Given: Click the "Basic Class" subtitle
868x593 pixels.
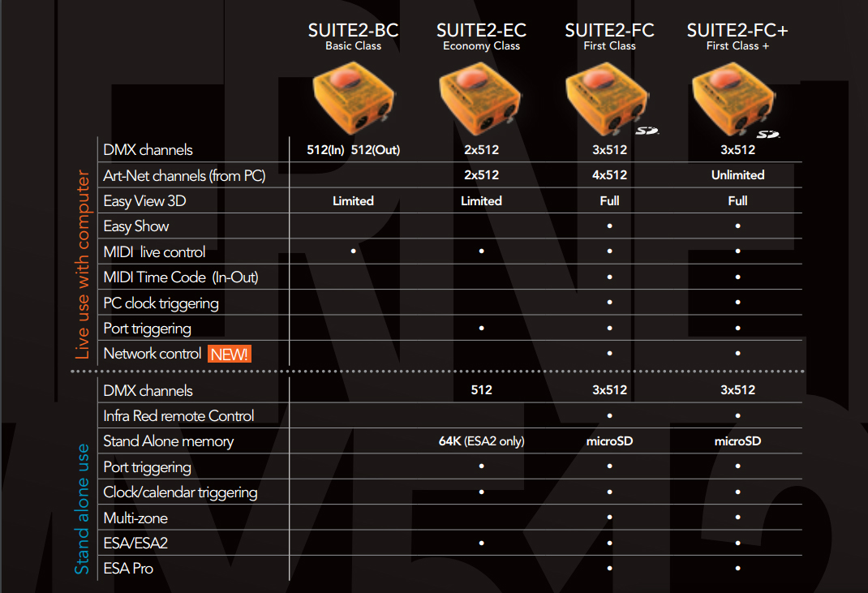Looking at the screenshot, I should tap(353, 46).
